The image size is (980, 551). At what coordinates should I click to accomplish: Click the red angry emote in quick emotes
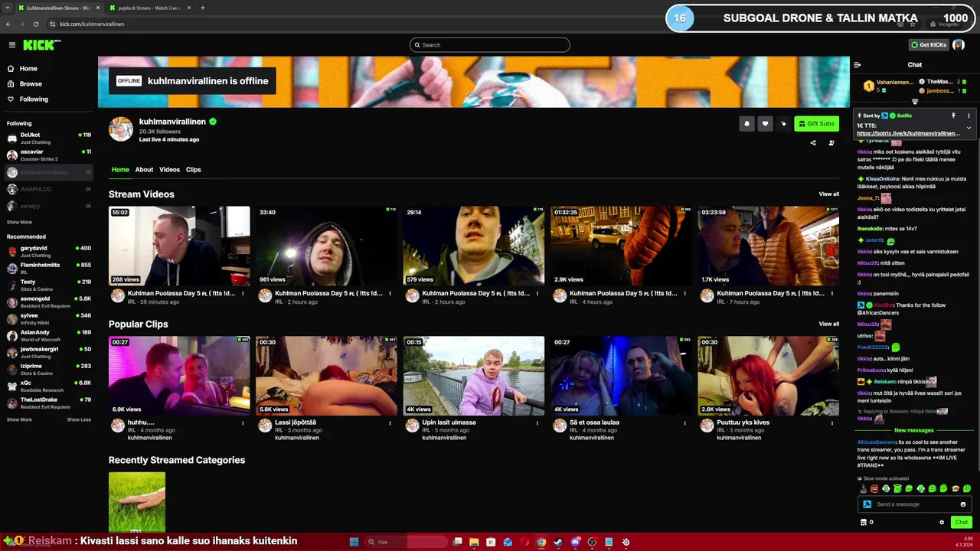point(874,488)
